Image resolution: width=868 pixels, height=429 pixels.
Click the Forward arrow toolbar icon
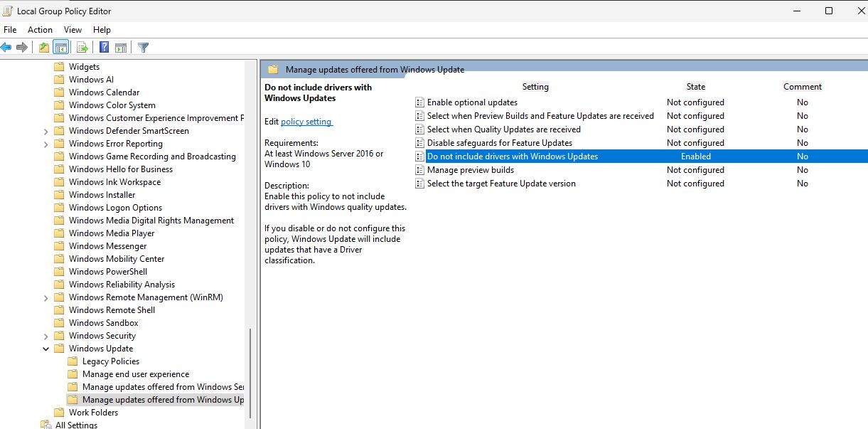(x=22, y=48)
